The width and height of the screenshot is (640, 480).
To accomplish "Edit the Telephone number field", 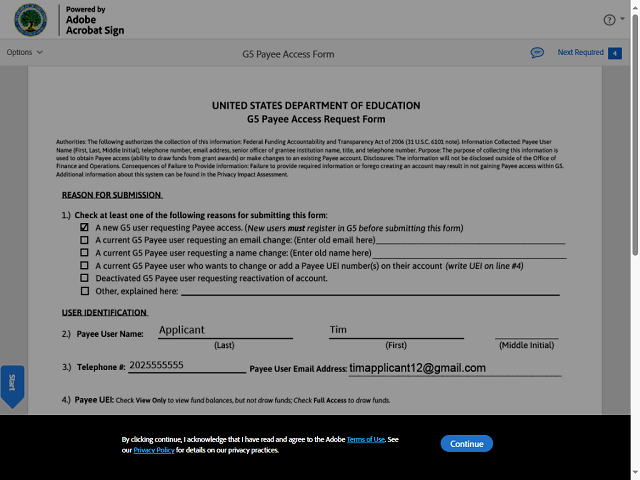I will coord(187,365).
